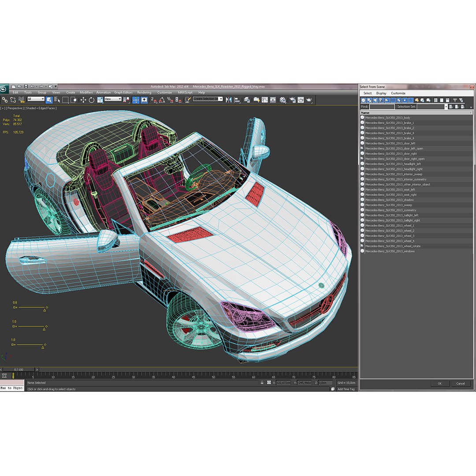Open the Graph Editors menu

(123, 92)
